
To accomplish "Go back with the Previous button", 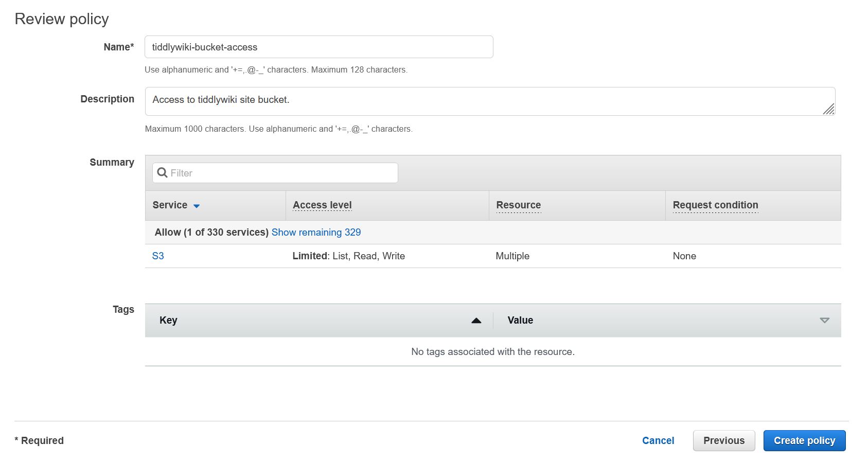I will (724, 440).
